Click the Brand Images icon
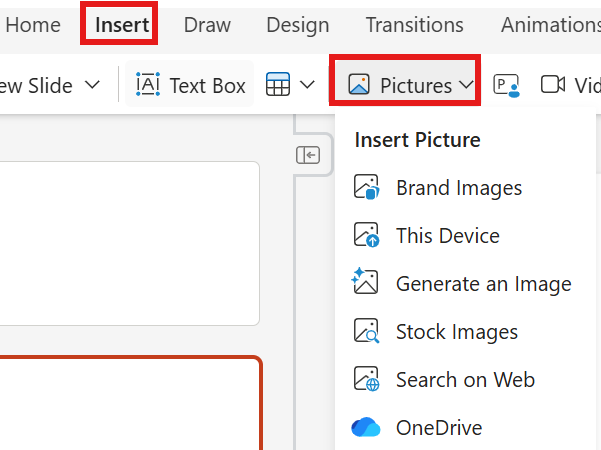This screenshot has height=450, width=601. click(366, 187)
